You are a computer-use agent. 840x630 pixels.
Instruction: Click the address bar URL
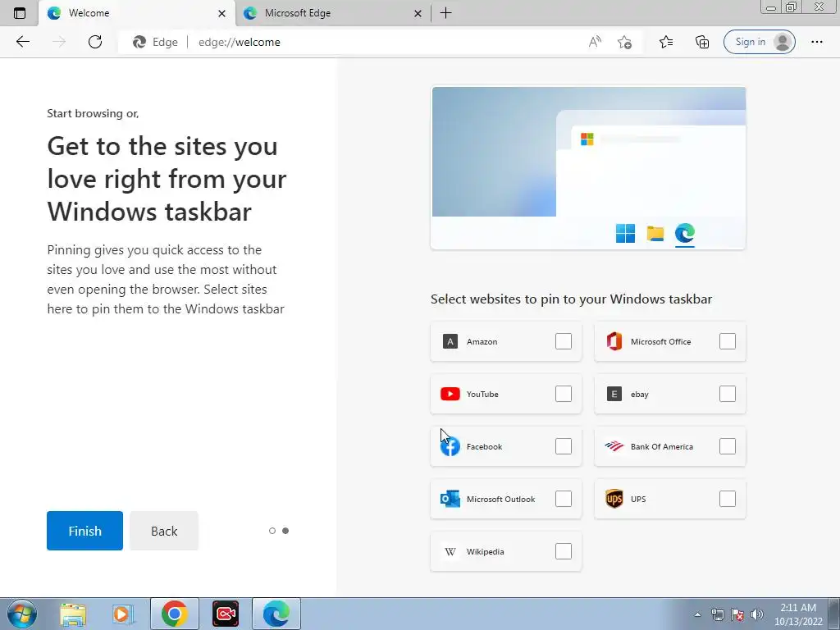tap(240, 42)
